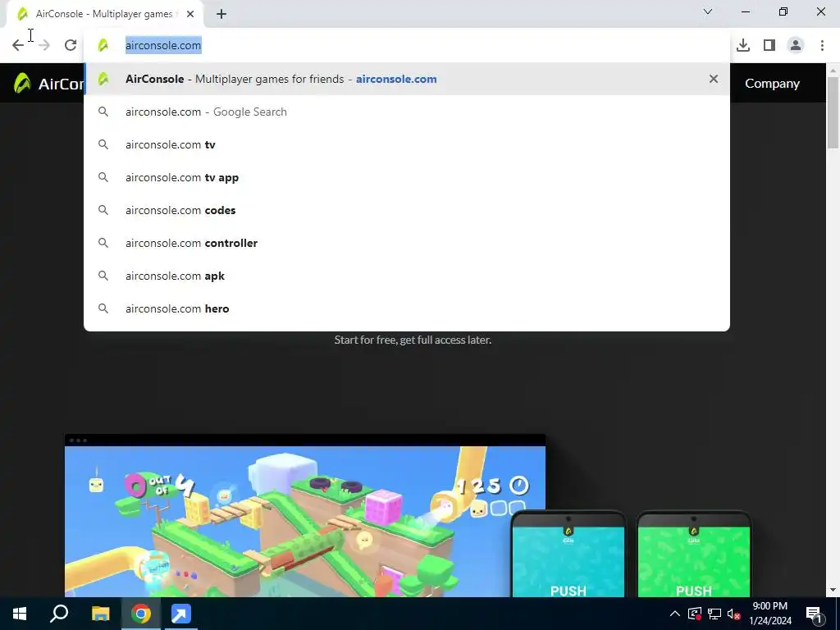Click the page vertical scrollbar thumb
The height and width of the screenshot is (630, 840).
click(833, 112)
